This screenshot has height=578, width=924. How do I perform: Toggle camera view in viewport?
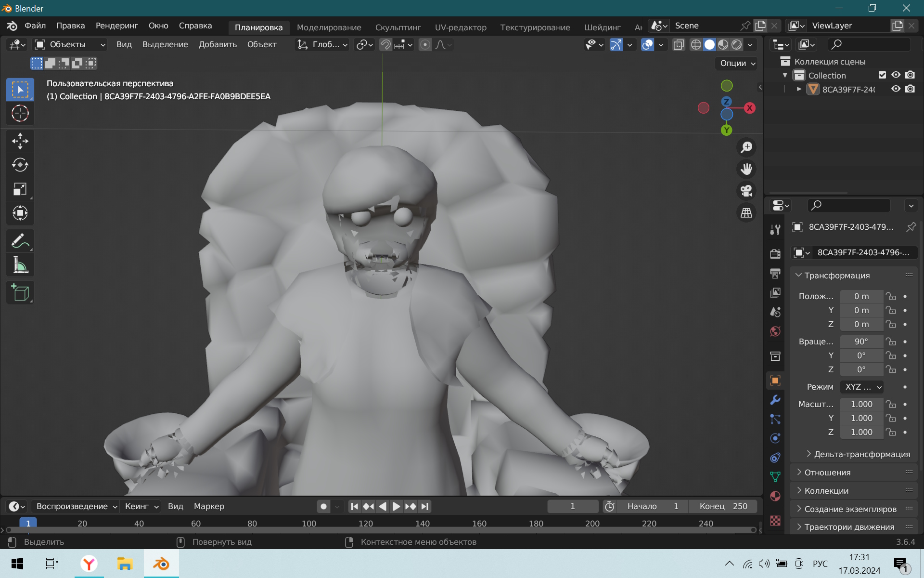[746, 191]
